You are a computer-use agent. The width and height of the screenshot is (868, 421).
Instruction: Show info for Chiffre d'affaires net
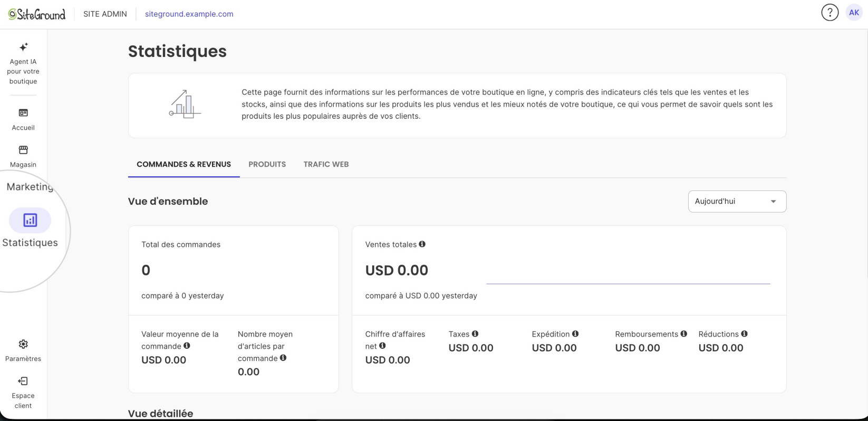click(382, 346)
